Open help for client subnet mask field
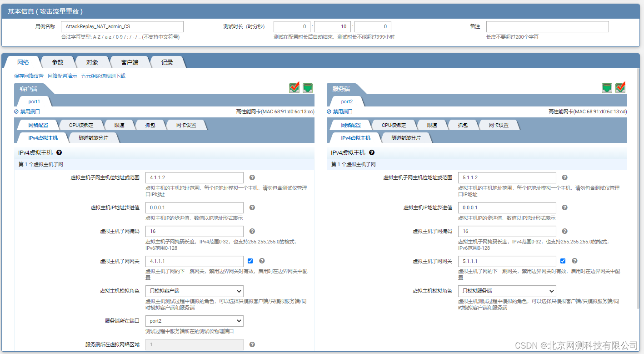 click(x=252, y=231)
